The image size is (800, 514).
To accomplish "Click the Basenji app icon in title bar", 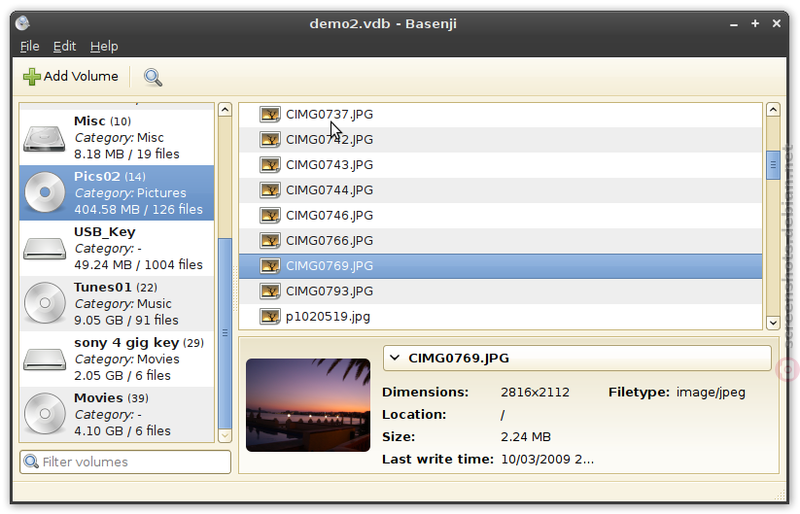I will pos(22,23).
